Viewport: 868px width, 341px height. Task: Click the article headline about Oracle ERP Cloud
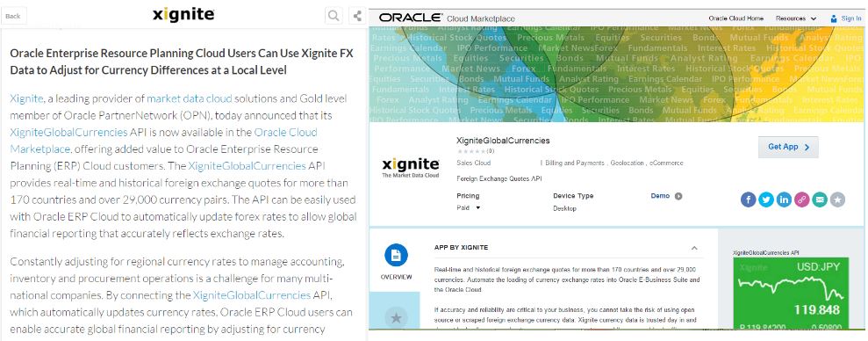pos(182,62)
